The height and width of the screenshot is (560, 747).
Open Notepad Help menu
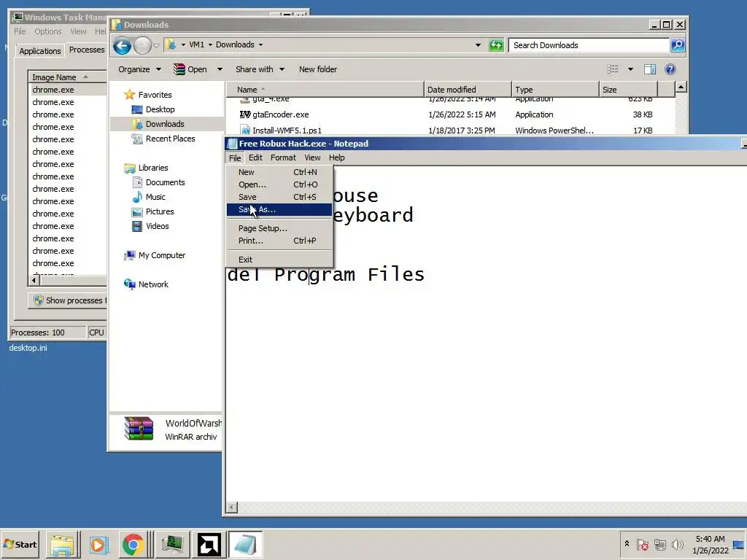coord(336,157)
